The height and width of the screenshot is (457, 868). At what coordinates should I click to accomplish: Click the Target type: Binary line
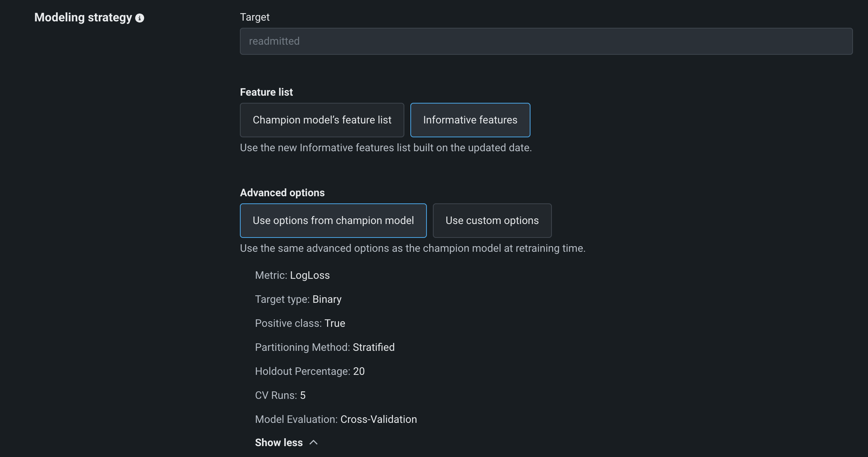tap(298, 299)
